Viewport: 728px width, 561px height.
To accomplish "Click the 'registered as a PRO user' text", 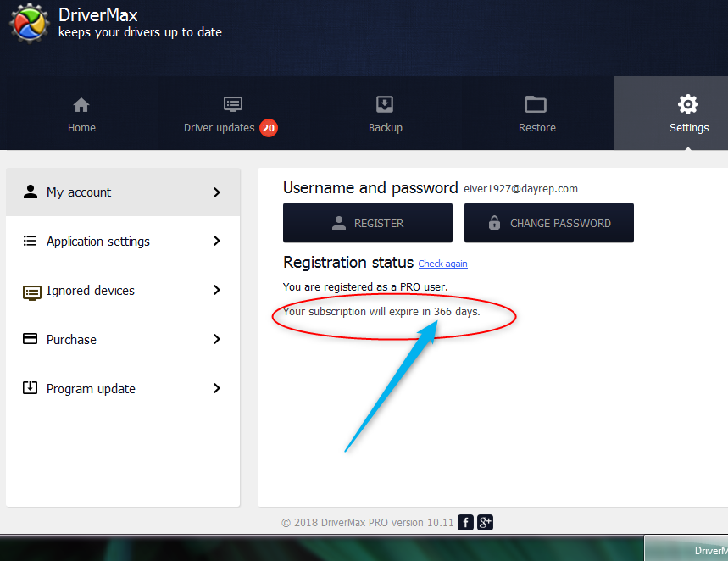I will [x=365, y=287].
